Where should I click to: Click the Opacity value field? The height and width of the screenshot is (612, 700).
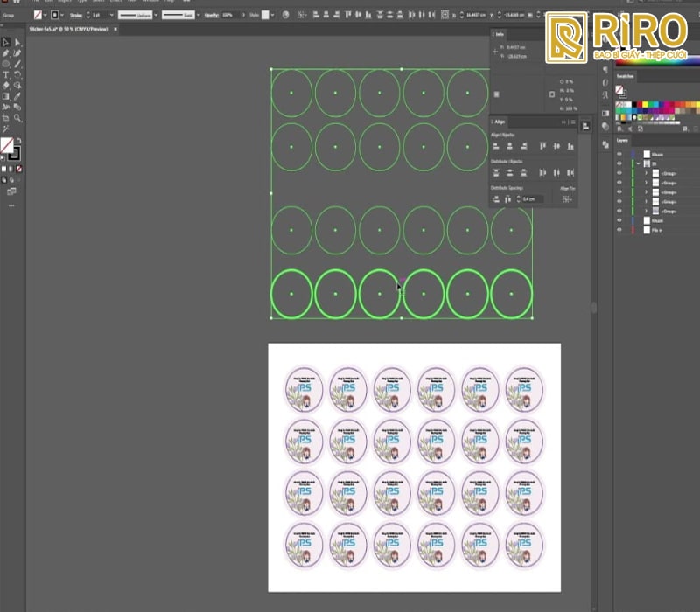point(230,15)
